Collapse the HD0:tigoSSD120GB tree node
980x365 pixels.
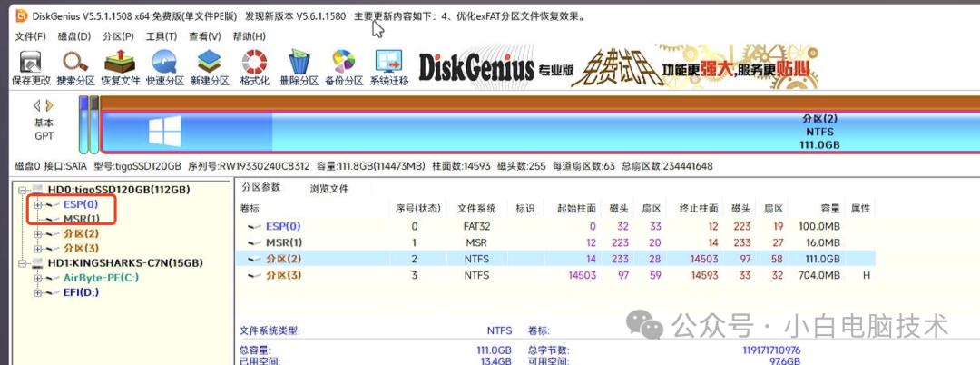pyautogui.click(x=23, y=190)
